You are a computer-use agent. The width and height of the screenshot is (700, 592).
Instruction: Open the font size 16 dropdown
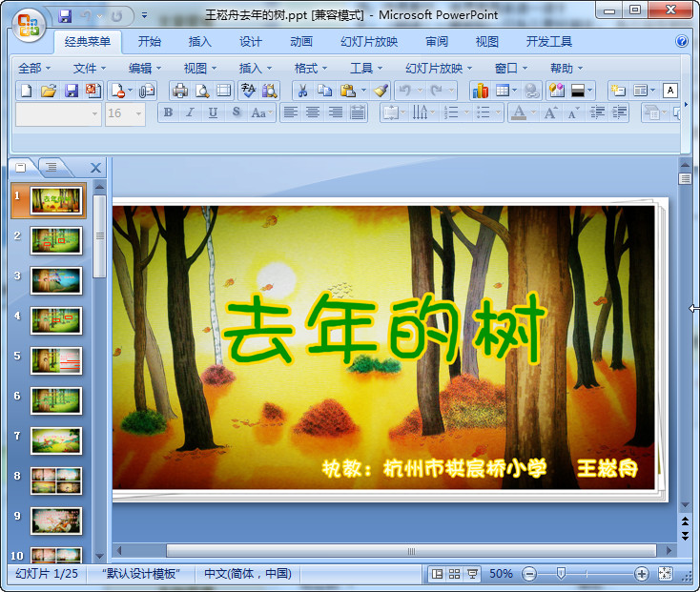[x=139, y=114]
